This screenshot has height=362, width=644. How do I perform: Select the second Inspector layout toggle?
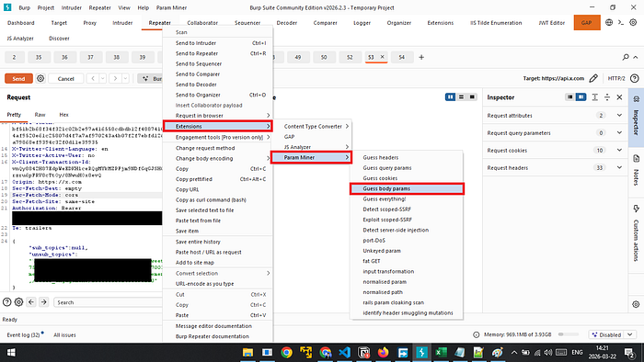pos(581,97)
